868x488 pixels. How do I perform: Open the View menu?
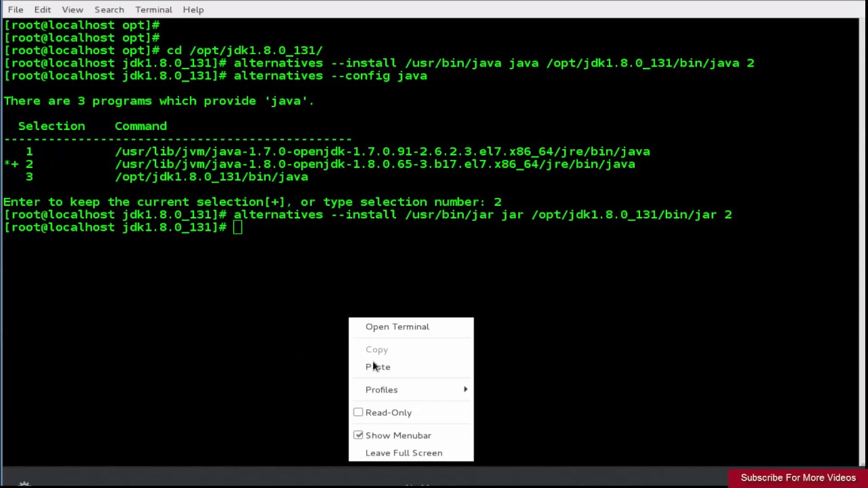(x=72, y=9)
